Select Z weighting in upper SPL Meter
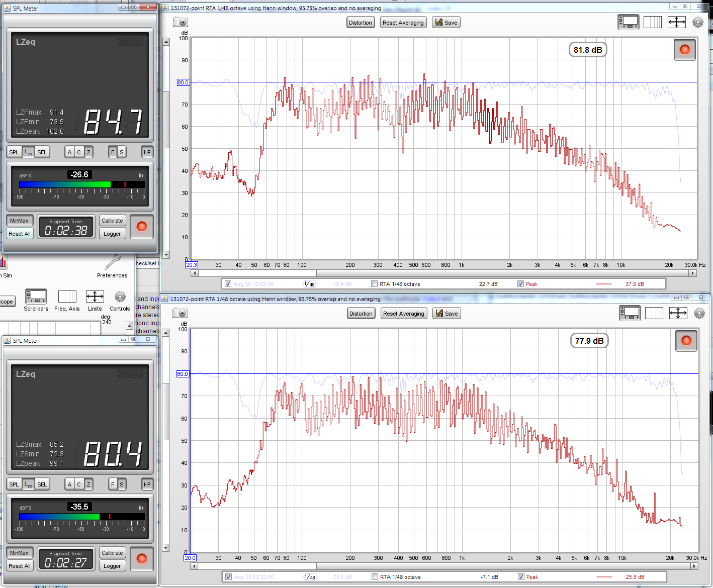The width and height of the screenshot is (713, 588). point(88,152)
